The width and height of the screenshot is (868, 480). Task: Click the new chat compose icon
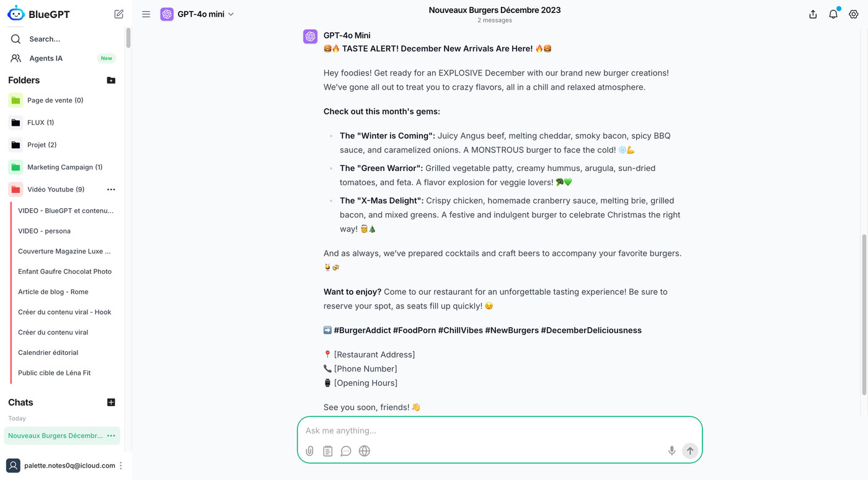click(119, 14)
